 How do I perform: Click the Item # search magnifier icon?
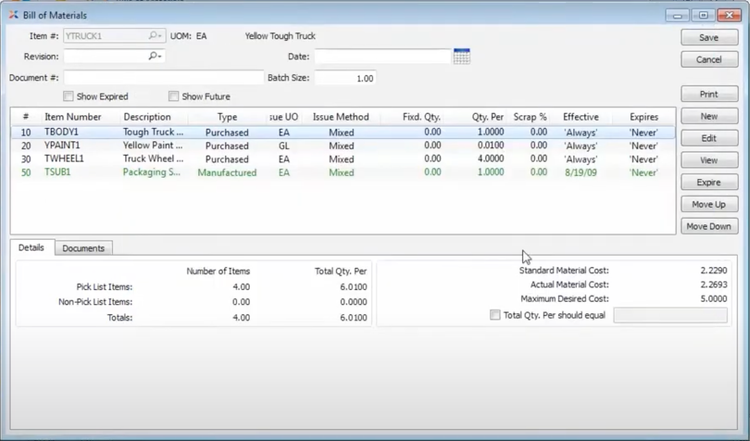tap(155, 36)
